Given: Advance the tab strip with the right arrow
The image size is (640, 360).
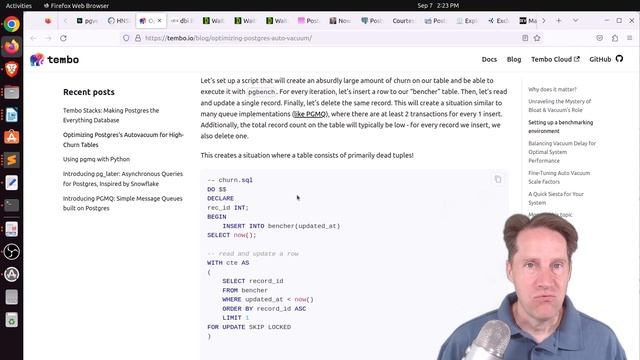Looking at the screenshot, I should (544, 20).
